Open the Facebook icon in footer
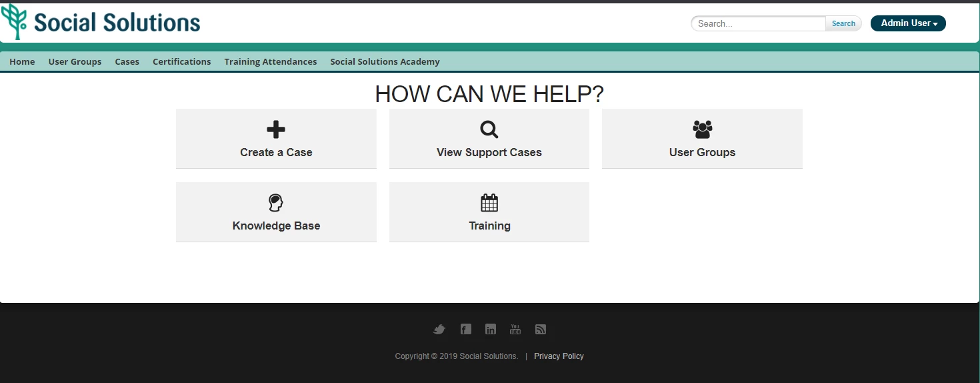Viewport: 980px width, 383px height. (x=466, y=329)
